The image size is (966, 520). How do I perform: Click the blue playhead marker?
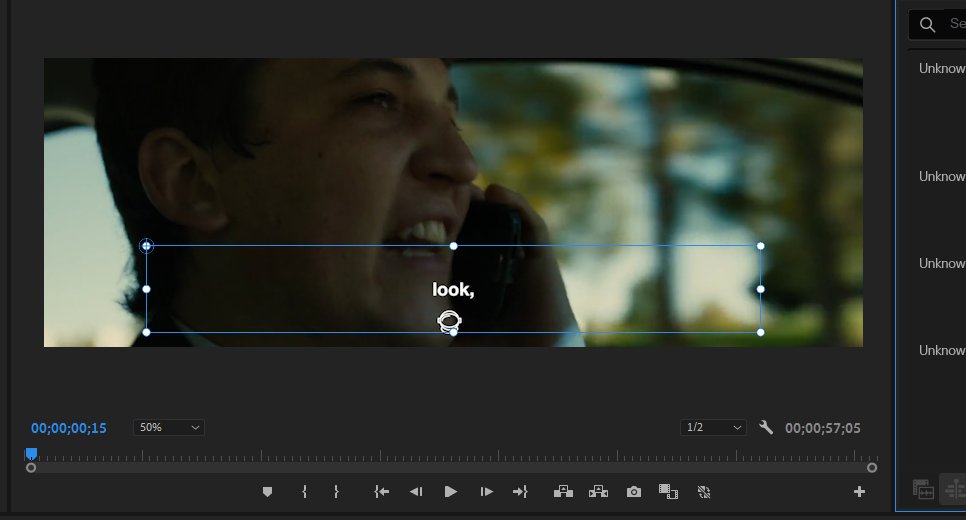click(x=31, y=454)
